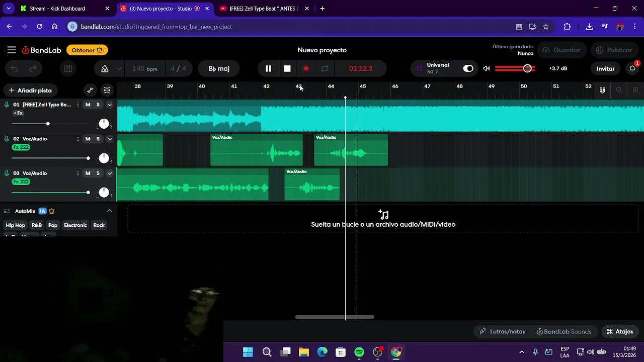Zoom out the timeline
644x362 pixels.
[x=619, y=90]
